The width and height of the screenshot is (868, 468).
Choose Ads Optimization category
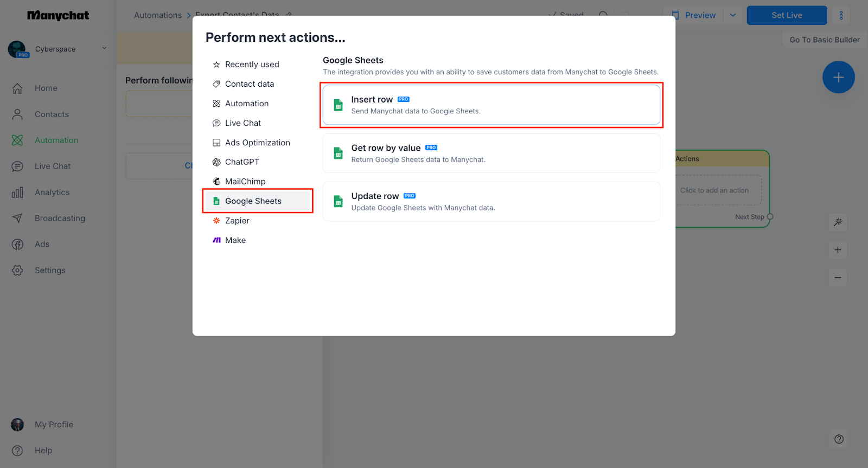point(257,143)
